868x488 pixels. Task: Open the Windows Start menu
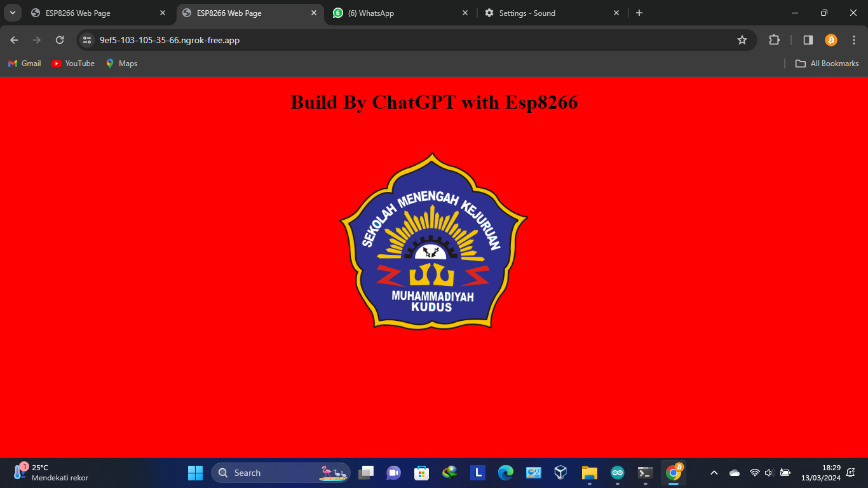tap(195, 473)
